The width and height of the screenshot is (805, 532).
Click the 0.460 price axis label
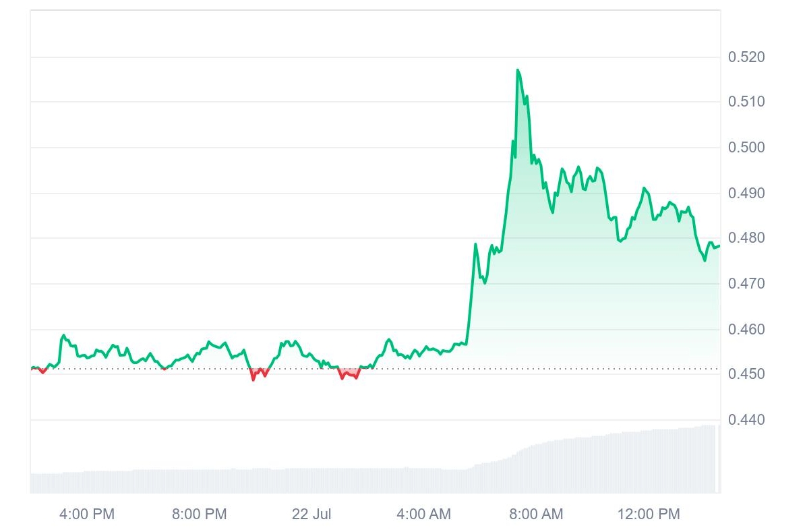pos(746,330)
